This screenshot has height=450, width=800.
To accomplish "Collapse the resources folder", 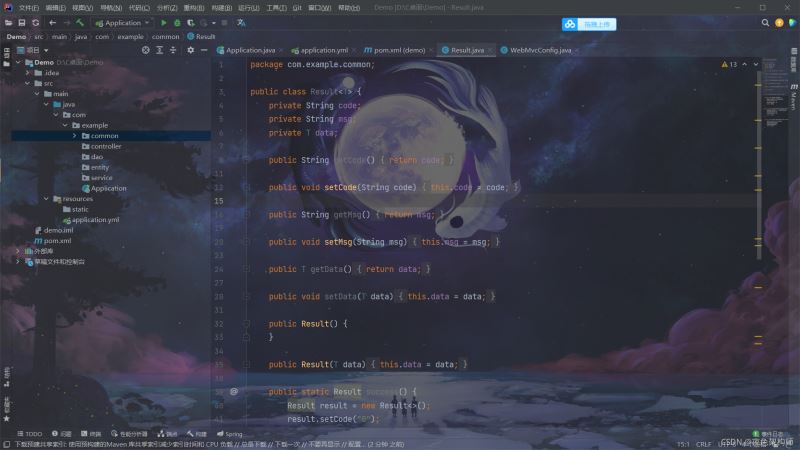I will click(46, 198).
